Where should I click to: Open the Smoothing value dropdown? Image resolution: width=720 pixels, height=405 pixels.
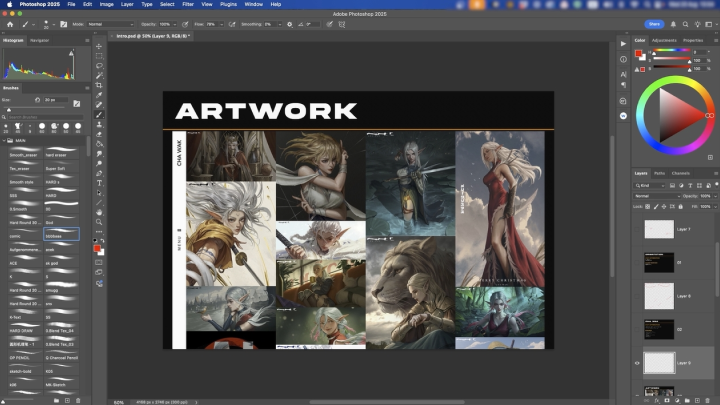280,24
